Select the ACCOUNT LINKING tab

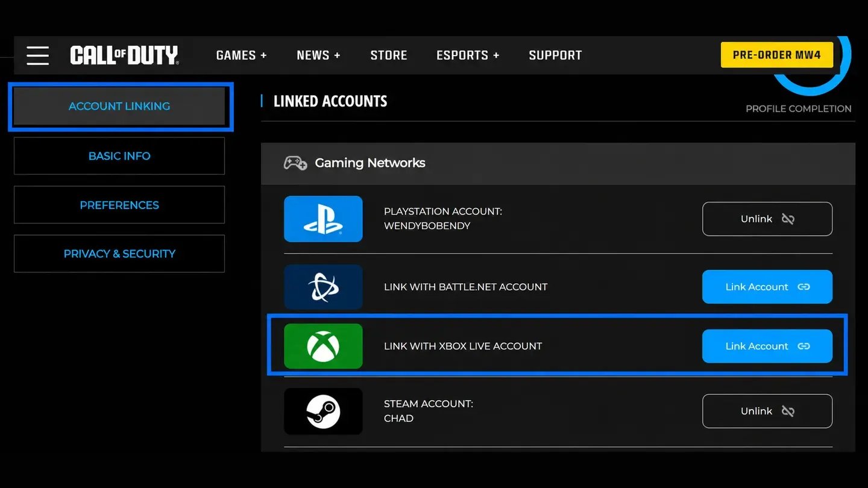point(119,106)
